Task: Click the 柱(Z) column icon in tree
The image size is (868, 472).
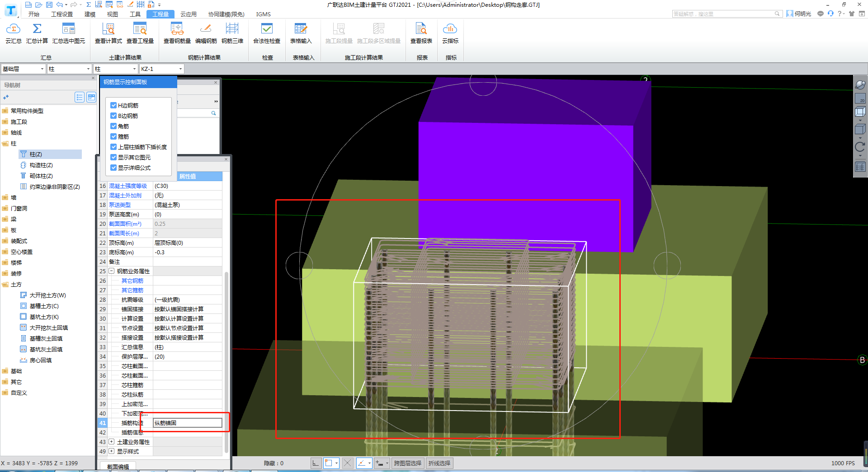Action: coord(24,154)
